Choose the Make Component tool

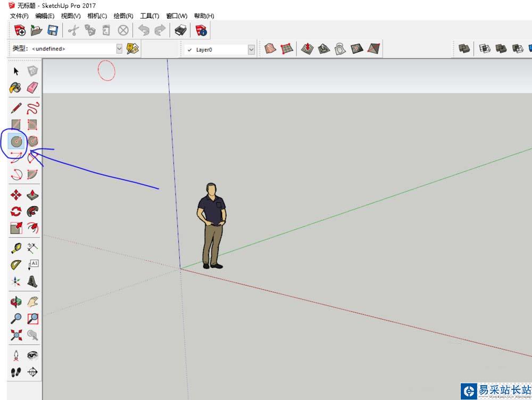(x=32, y=71)
